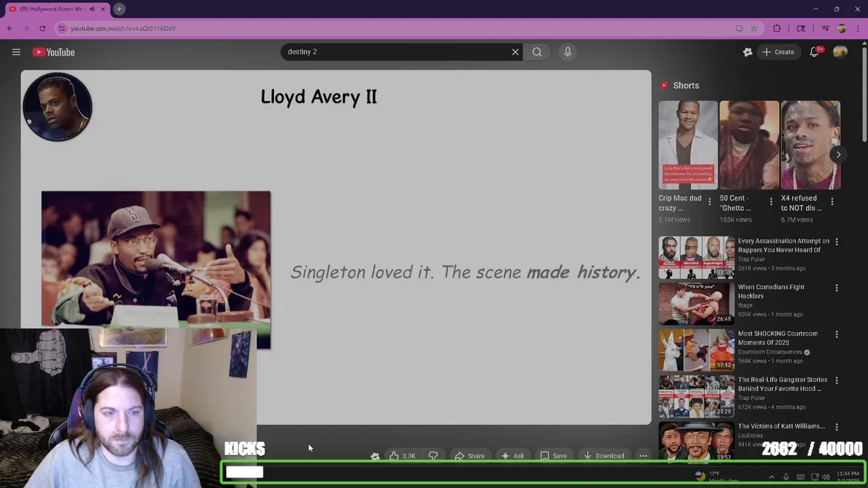Click the taskbar microphone icon
Screen dimensions: 868x488
(786, 477)
